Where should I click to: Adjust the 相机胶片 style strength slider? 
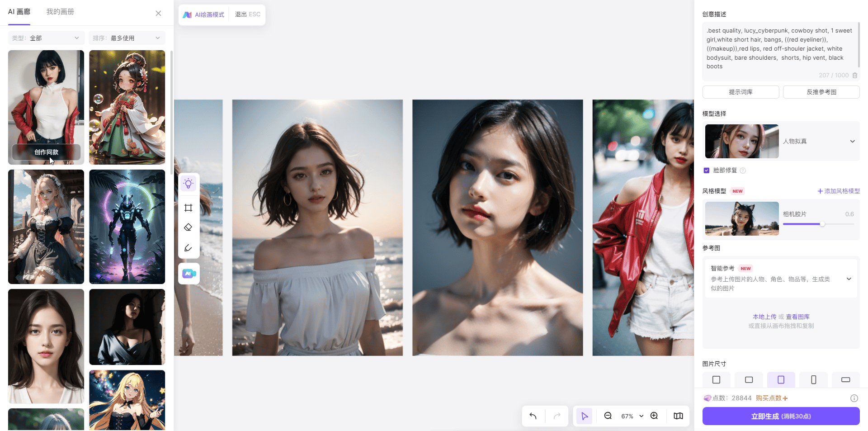point(822,224)
